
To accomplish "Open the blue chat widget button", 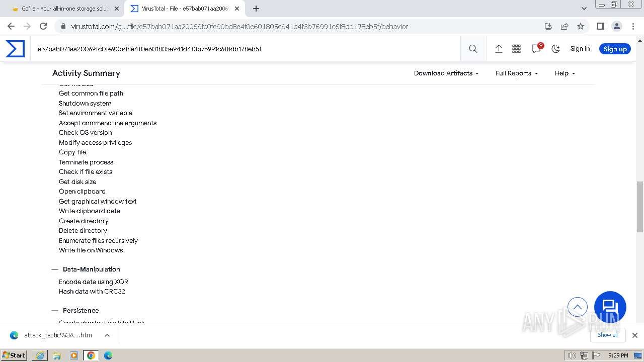I will pyautogui.click(x=610, y=307).
